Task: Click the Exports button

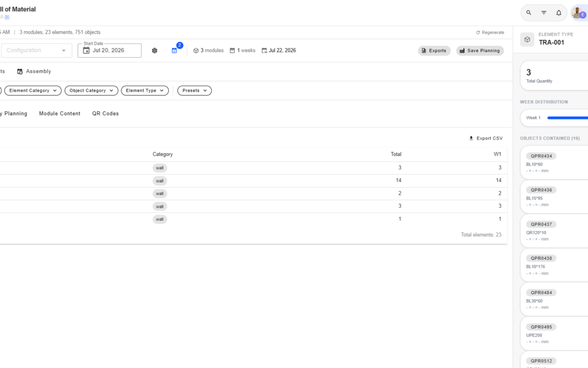Action: pyautogui.click(x=434, y=51)
